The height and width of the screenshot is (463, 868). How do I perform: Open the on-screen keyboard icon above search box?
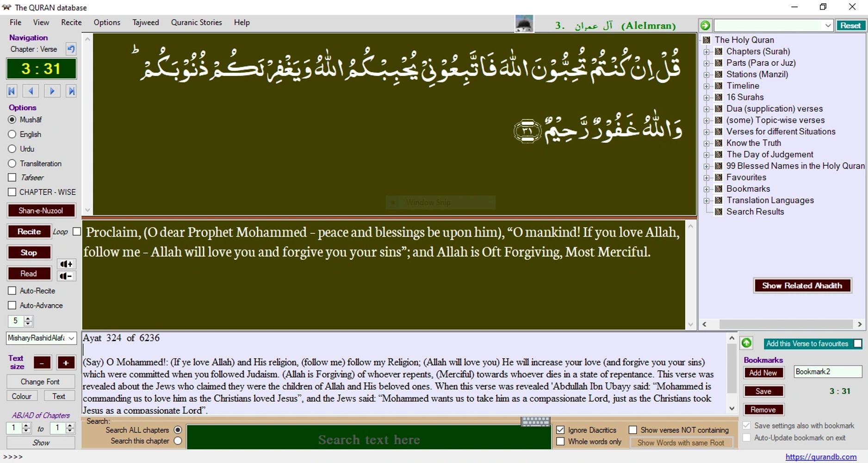[535, 421]
